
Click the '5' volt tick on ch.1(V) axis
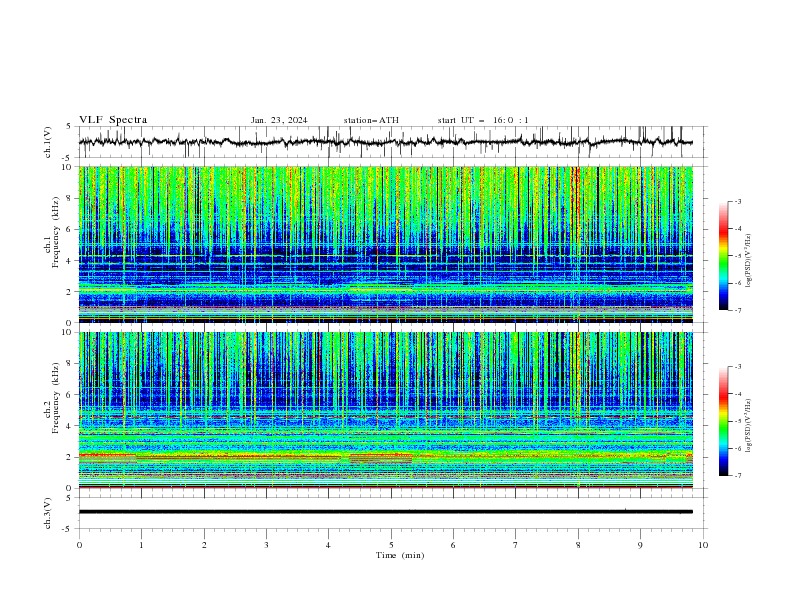(x=70, y=126)
